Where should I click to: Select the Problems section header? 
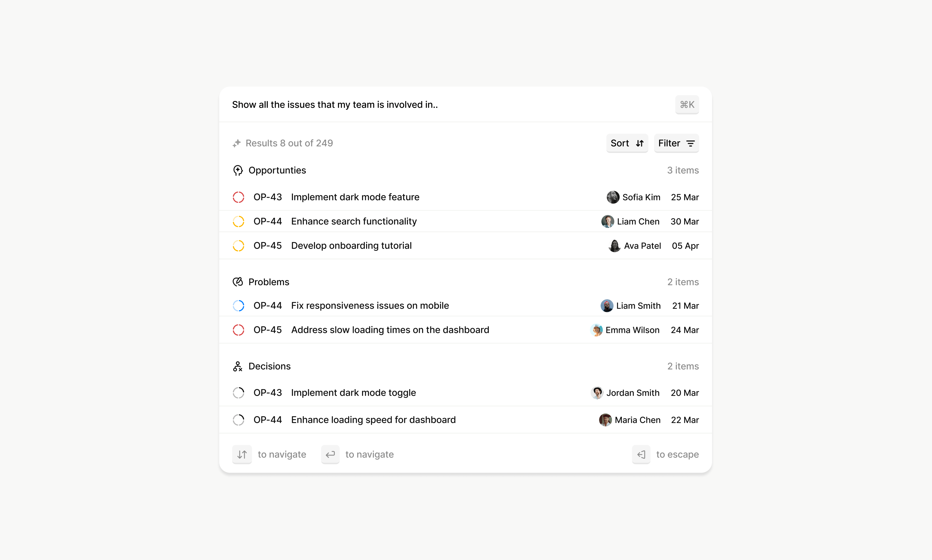[x=269, y=282]
